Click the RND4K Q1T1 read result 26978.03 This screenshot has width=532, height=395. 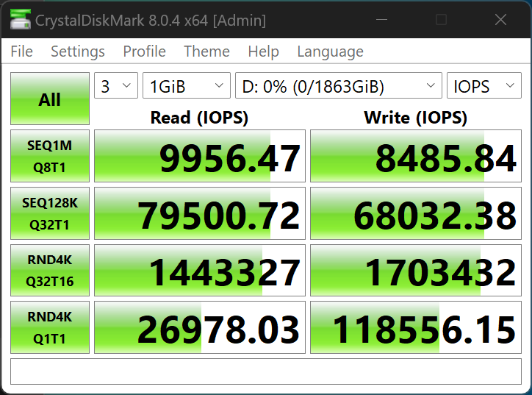pyautogui.click(x=200, y=327)
